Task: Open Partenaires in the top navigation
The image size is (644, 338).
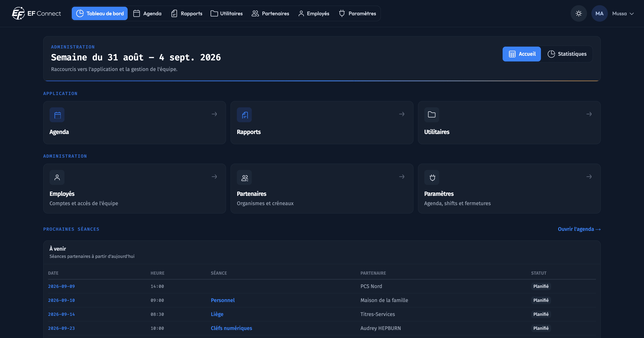Action: [x=270, y=13]
